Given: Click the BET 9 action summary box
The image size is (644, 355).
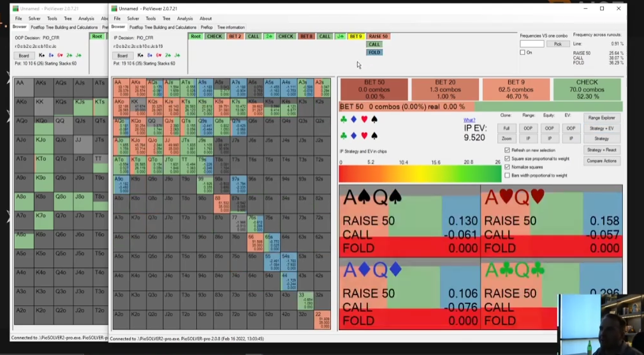Looking at the screenshot, I should tap(516, 89).
